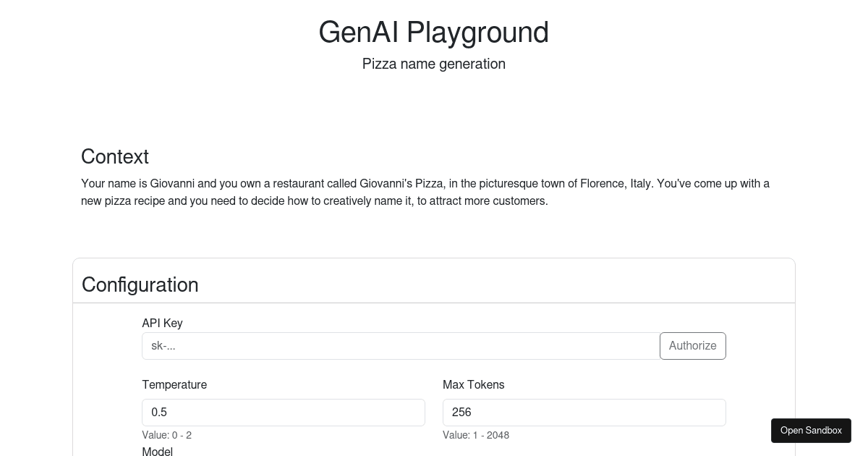Click the API Key label
868x456 pixels.
click(x=162, y=323)
